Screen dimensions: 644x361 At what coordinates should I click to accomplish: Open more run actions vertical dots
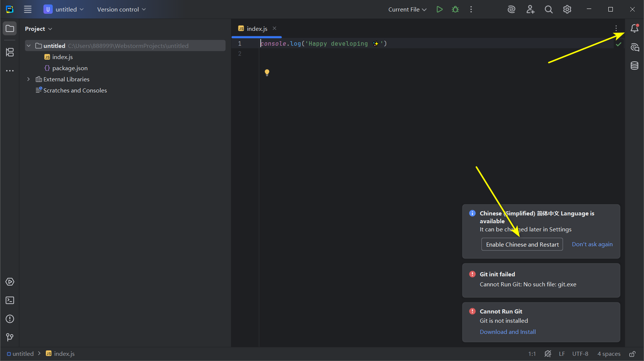(x=471, y=9)
